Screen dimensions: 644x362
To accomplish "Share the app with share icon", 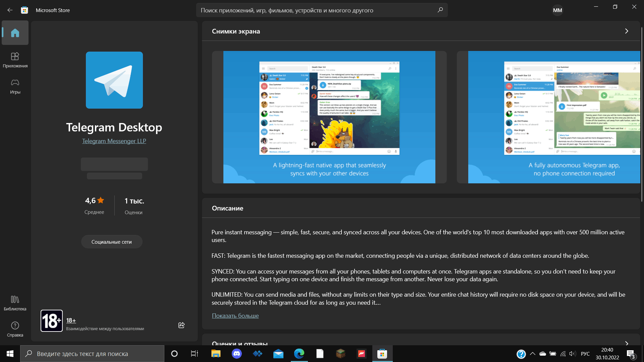I will point(181,325).
